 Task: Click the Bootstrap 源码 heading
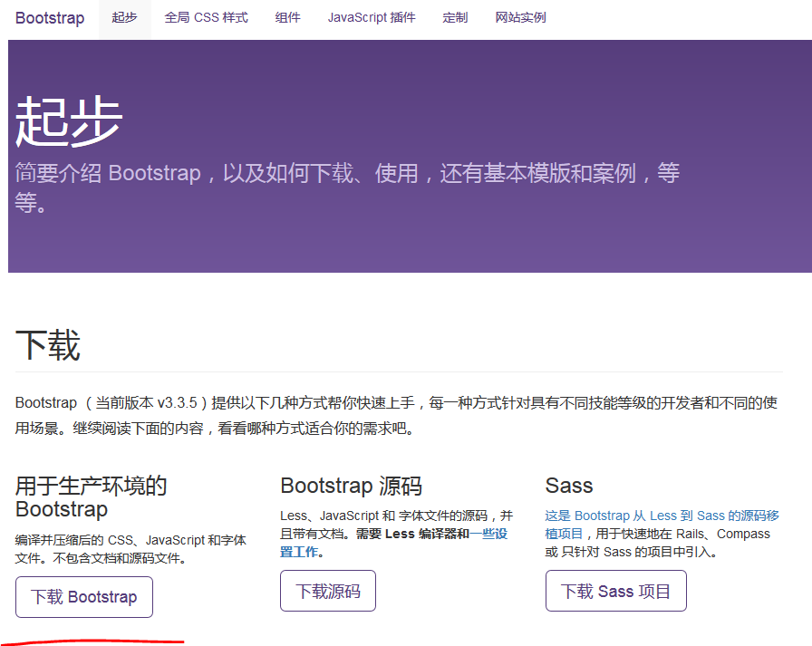351,486
